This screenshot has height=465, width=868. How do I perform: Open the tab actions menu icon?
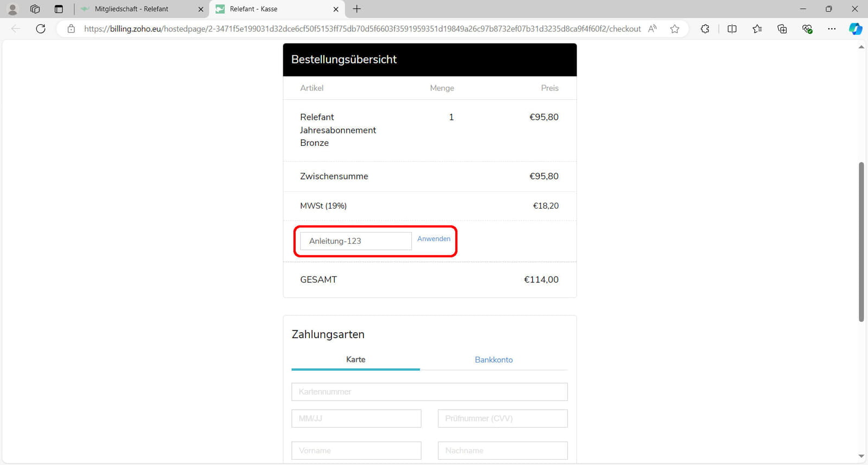[x=59, y=9]
